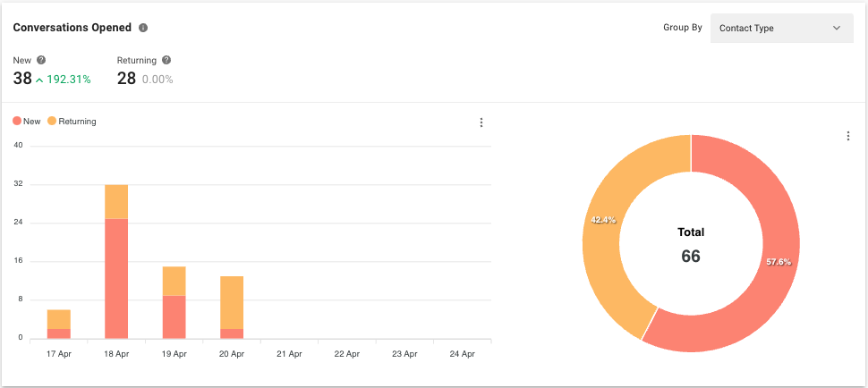
Task: Click the 20 Apr Returning bar segment
Action: pyautogui.click(x=231, y=302)
